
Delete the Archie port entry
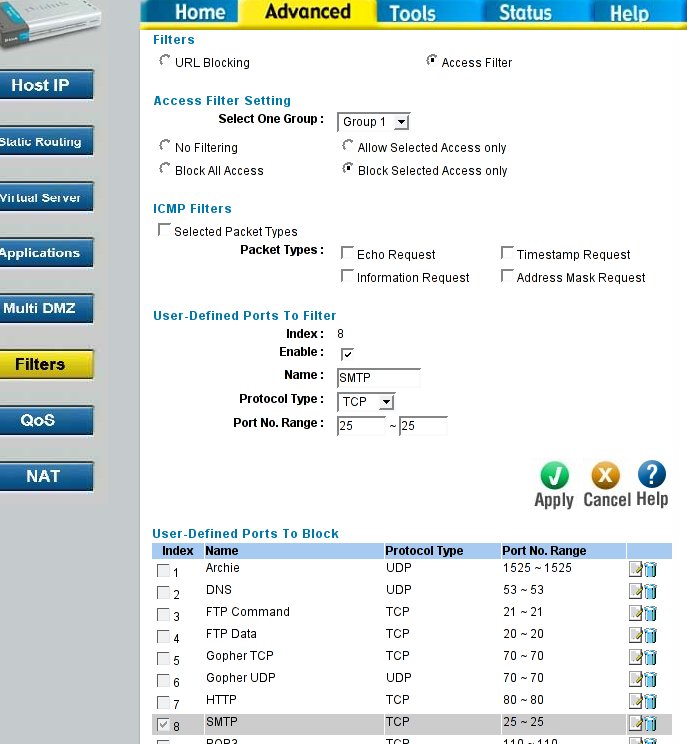[x=650, y=569]
